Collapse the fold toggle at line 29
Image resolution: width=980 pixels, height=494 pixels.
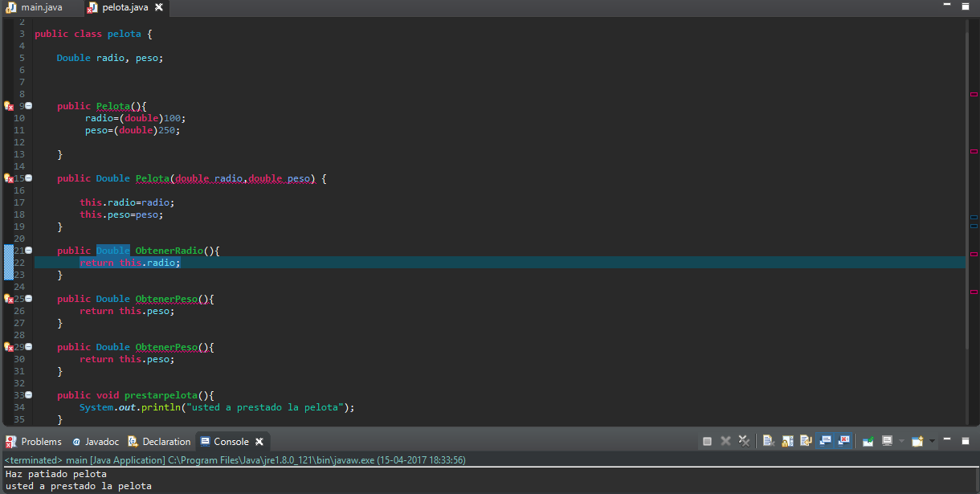[x=29, y=347]
